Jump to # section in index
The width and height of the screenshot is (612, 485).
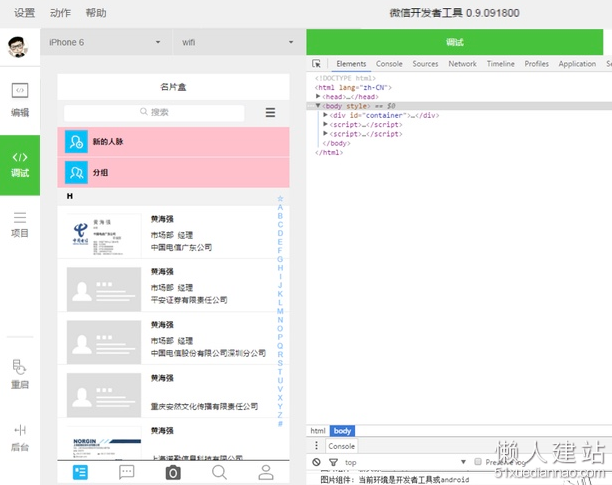click(x=280, y=423)
